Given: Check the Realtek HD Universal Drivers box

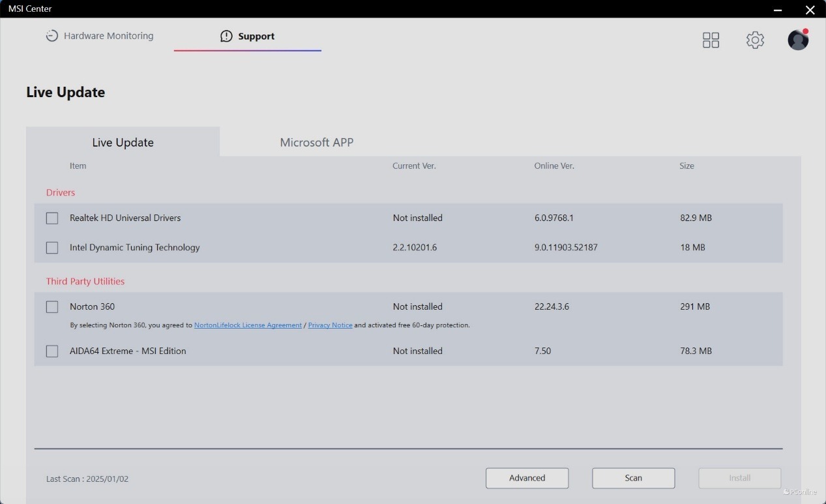Looking at the screenshot, I should (52, 218).
